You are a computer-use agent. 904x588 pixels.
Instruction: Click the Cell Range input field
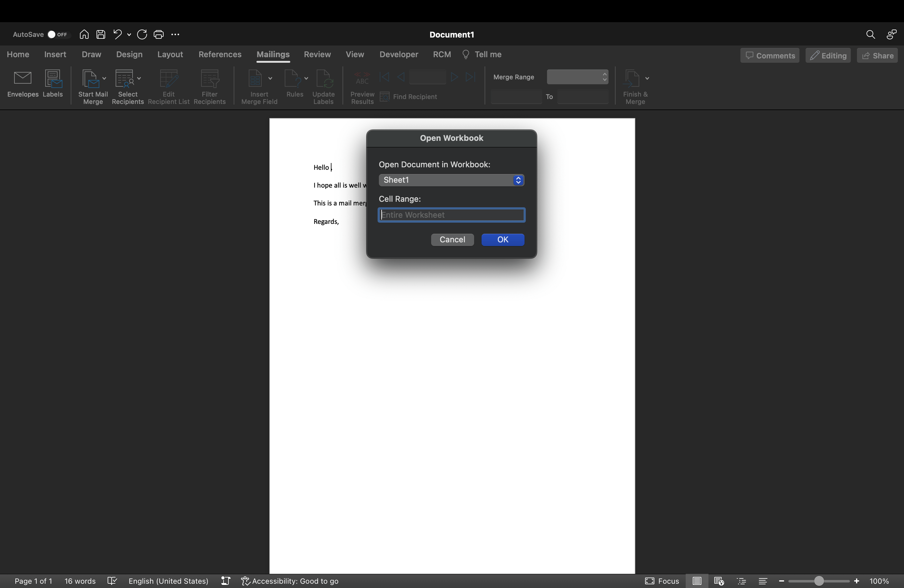click(x=451, y=215)
